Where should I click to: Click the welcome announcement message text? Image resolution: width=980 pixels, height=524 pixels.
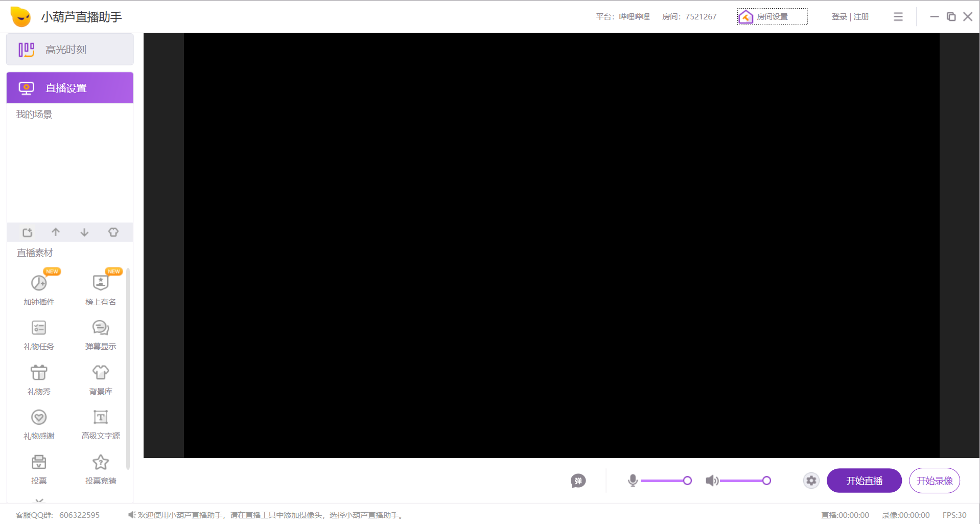point(272,515)
